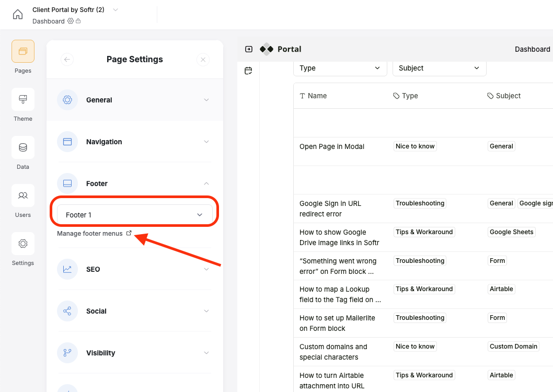553x392 pixels.
Task: Click General tag on Open Page in Modal row
Action: (x=501, y=146)
